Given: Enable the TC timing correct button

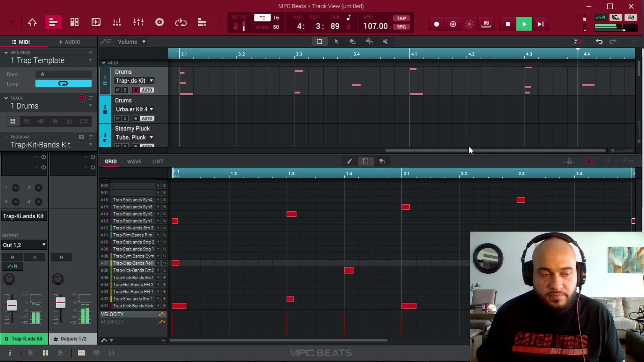Looking at the screenshot, I should 262,18.
